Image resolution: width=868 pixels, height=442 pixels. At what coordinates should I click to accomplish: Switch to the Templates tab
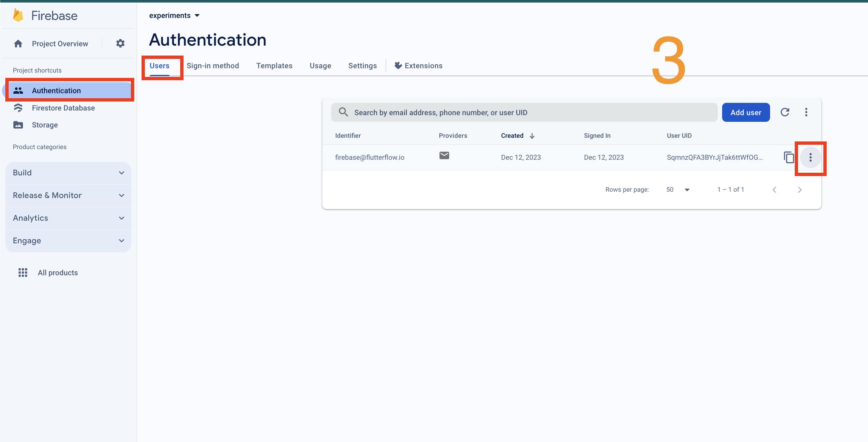click(274, 66)
